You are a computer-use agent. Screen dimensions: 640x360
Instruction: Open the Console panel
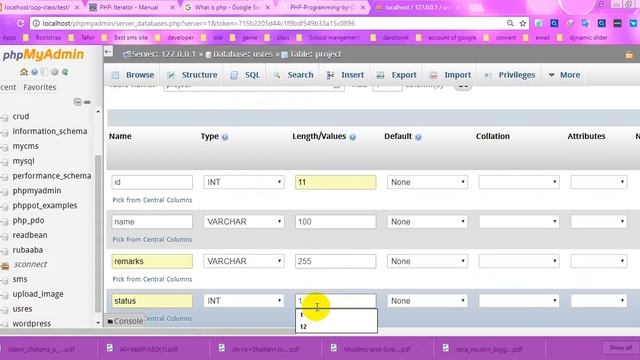point(125,321)
